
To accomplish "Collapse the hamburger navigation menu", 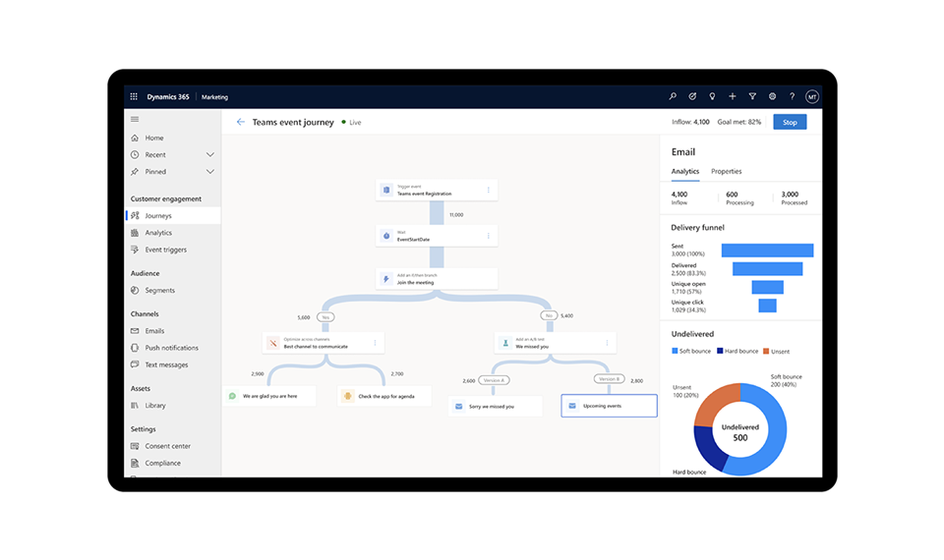I will pyautogui.click(x=135, y=119).
